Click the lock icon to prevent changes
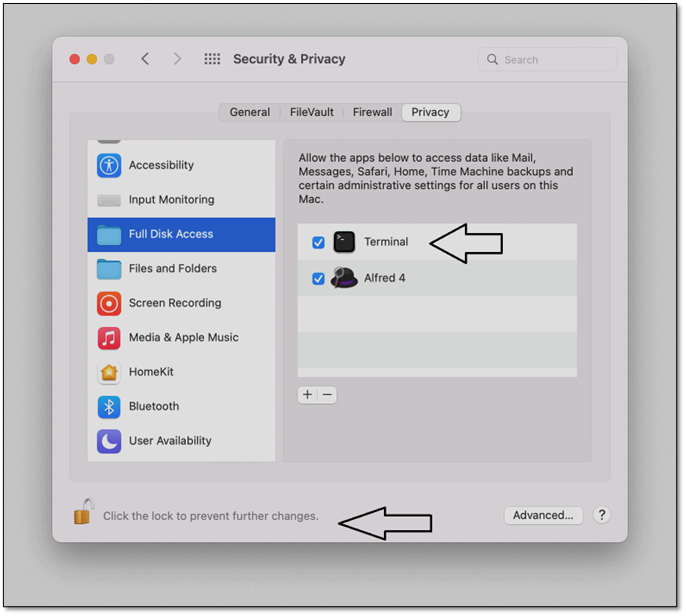Screen dimensions: 686x616 [x=83, y=512]
